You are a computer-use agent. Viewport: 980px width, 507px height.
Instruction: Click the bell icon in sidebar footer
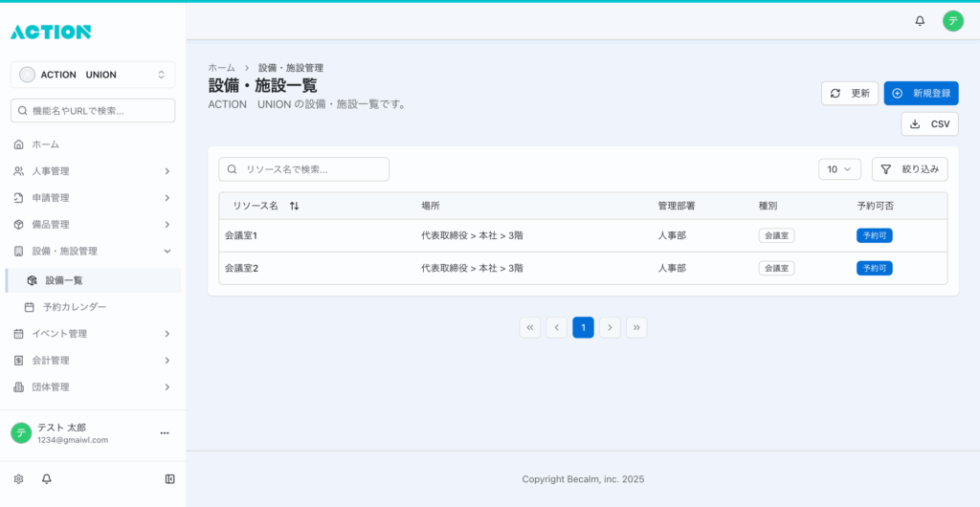pyautogui.click(x=46, y=478)
